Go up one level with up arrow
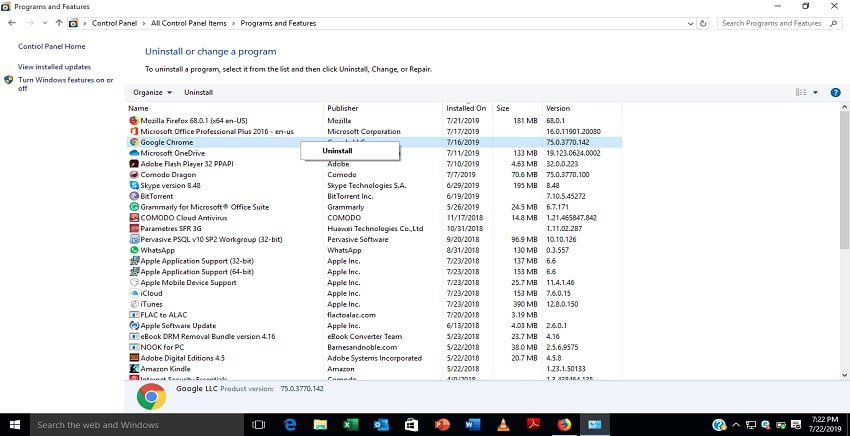This screenshot has width=850, height=436. 59,23
